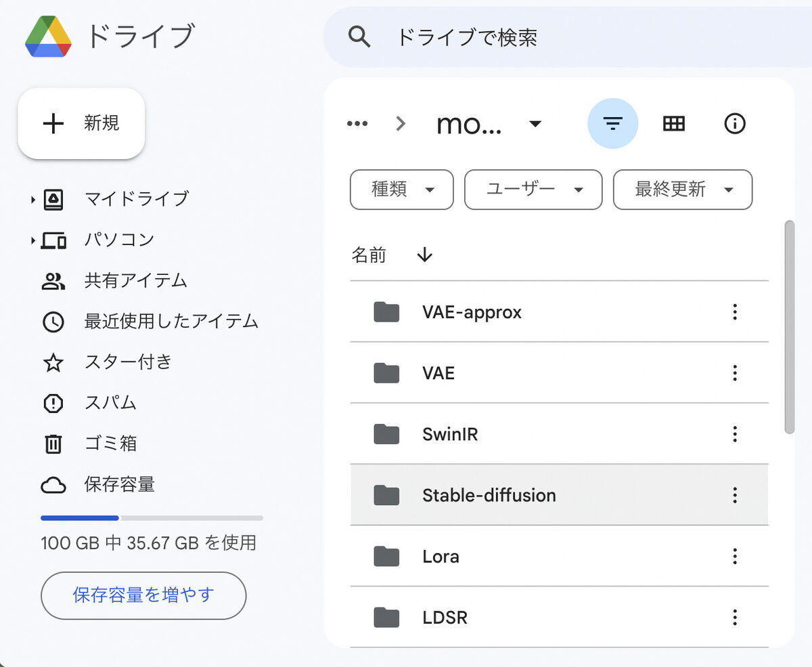Open more options for Stable-diffusion folder
Screen dimensions: 812x667
tap(734, 495)
